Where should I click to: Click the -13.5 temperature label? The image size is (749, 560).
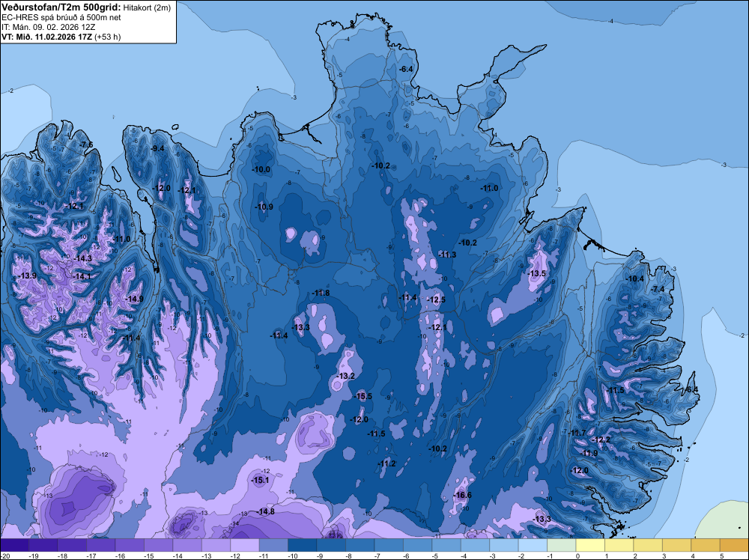coord(537,273)
